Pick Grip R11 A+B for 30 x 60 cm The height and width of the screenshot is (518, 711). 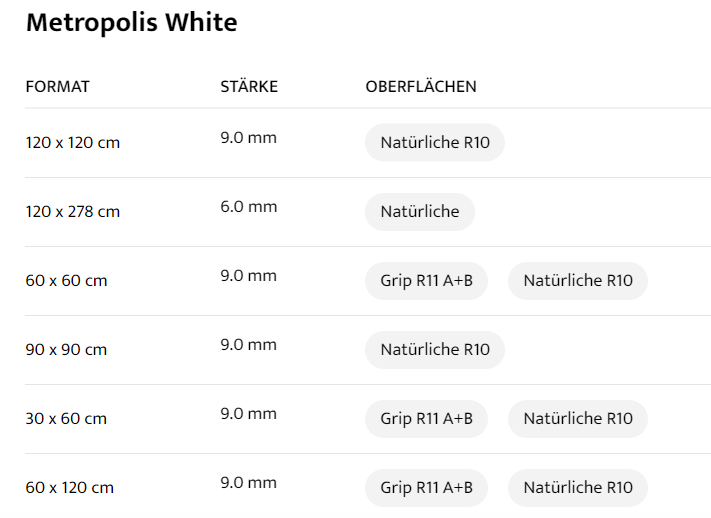point(426,418)
